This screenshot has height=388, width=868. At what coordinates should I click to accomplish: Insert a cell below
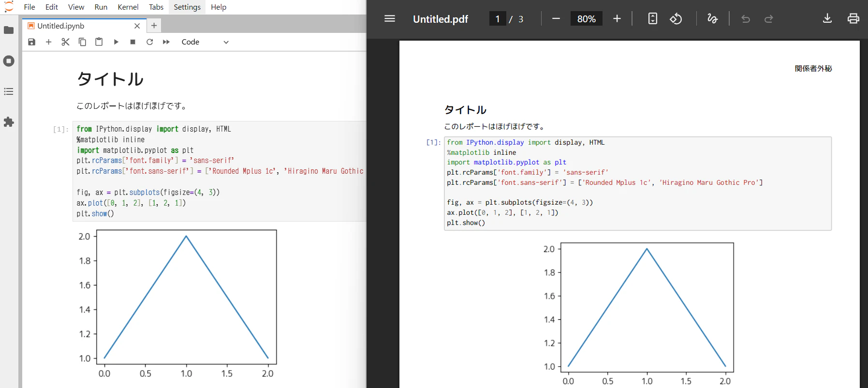click(x=48, y=42)
